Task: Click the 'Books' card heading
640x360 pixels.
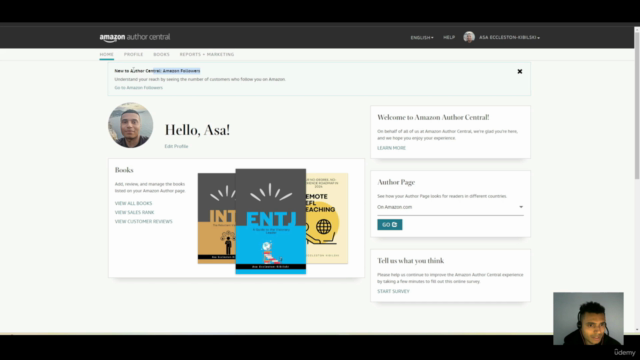Action: pos(124,170)
